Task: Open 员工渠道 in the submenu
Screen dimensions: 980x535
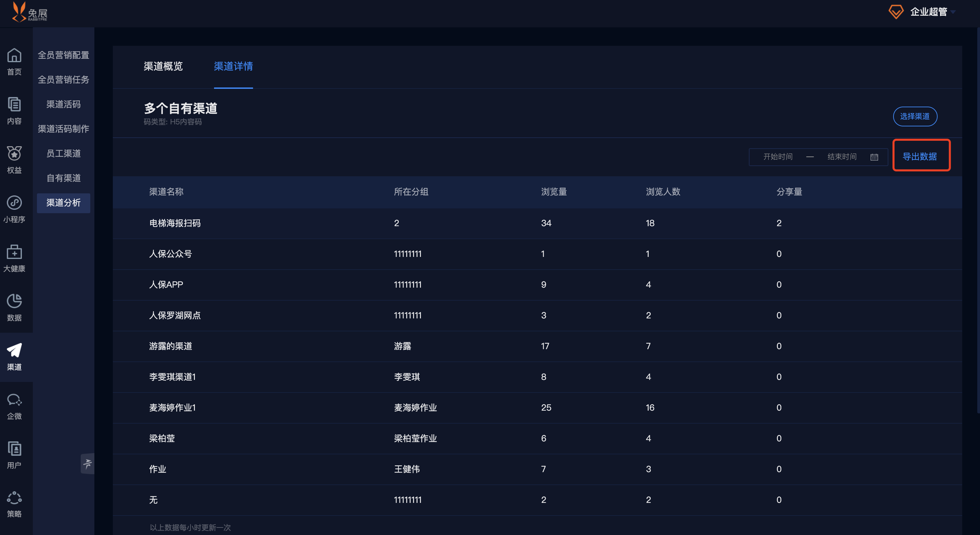Action: [x=64, y=153]
